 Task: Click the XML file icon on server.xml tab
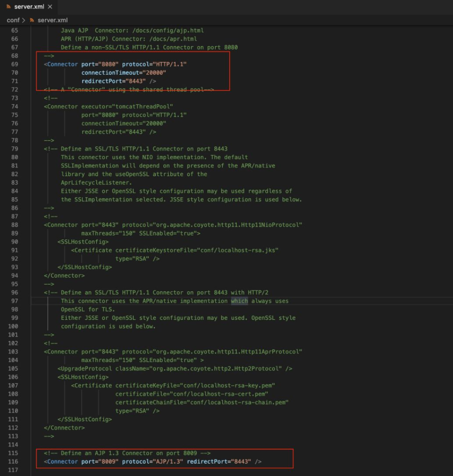point(8,7)
